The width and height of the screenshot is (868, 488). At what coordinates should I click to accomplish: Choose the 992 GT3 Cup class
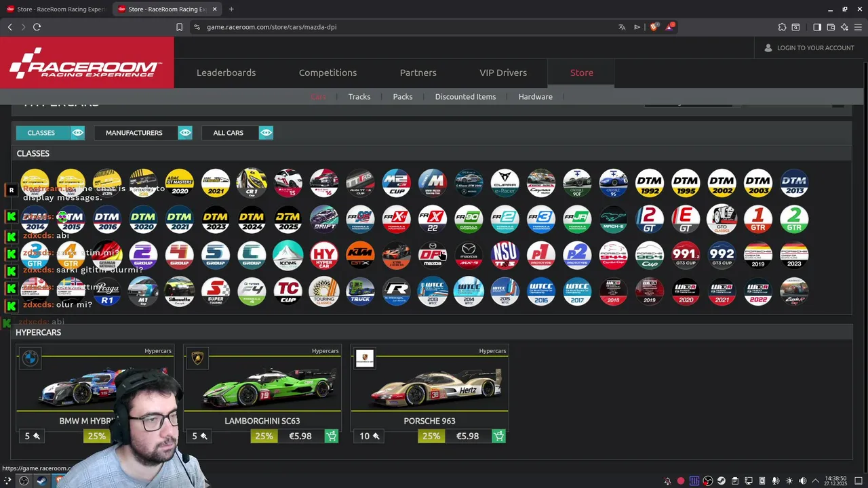[x=722, y=255]
